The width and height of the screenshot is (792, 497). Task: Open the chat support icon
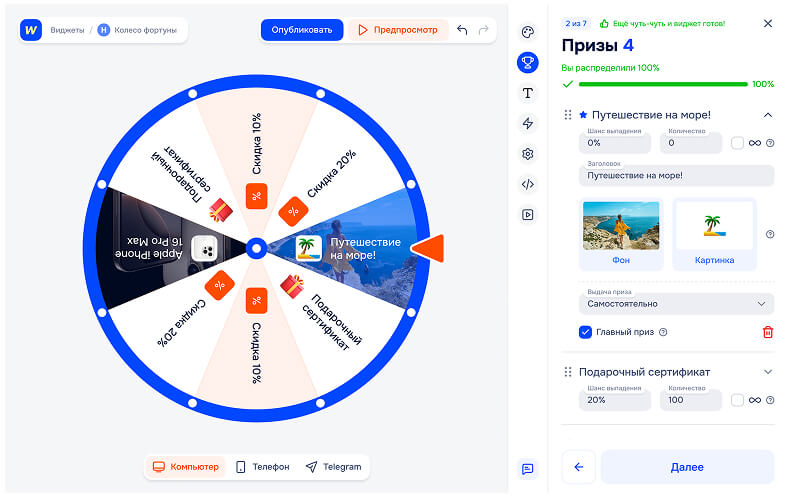coord(528,468)
